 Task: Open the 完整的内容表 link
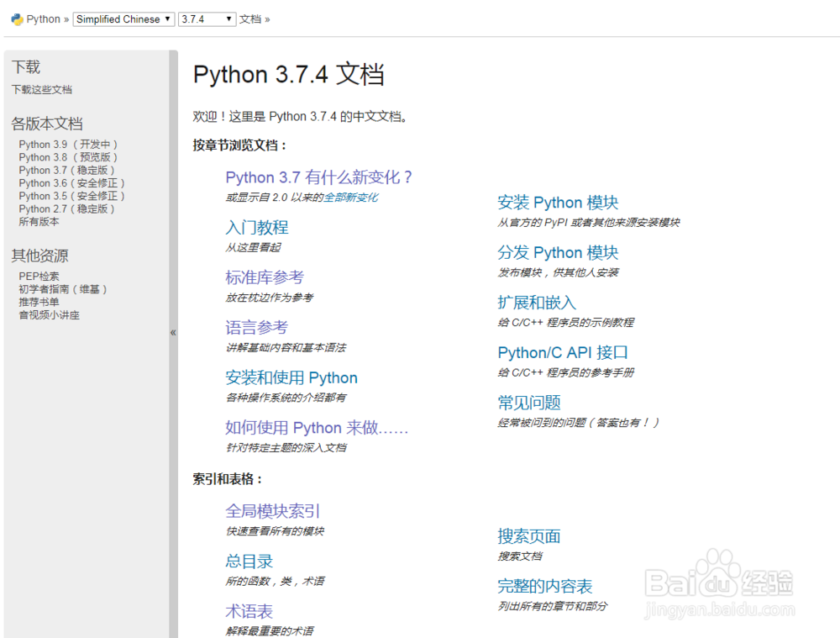[x=545, y=586]
